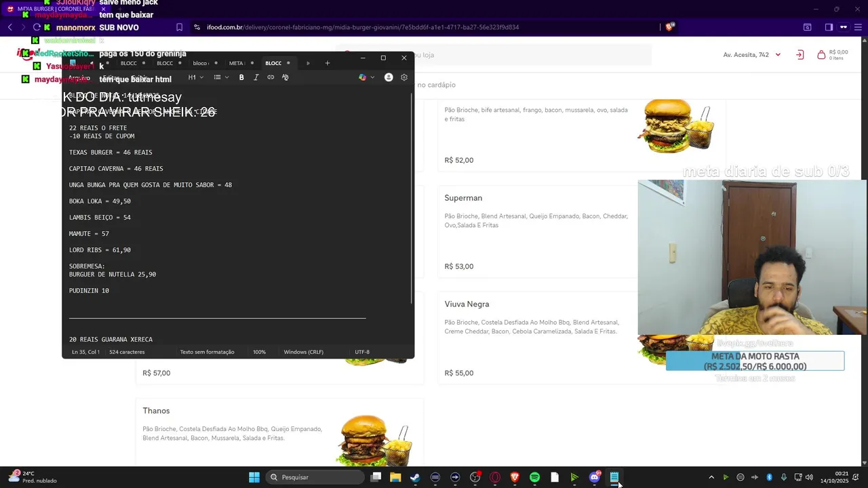This screenshot has height=488, width=868.
Task: Click the 'PUDINZIN 10' line in Notepad
Action: pos(89,291)
